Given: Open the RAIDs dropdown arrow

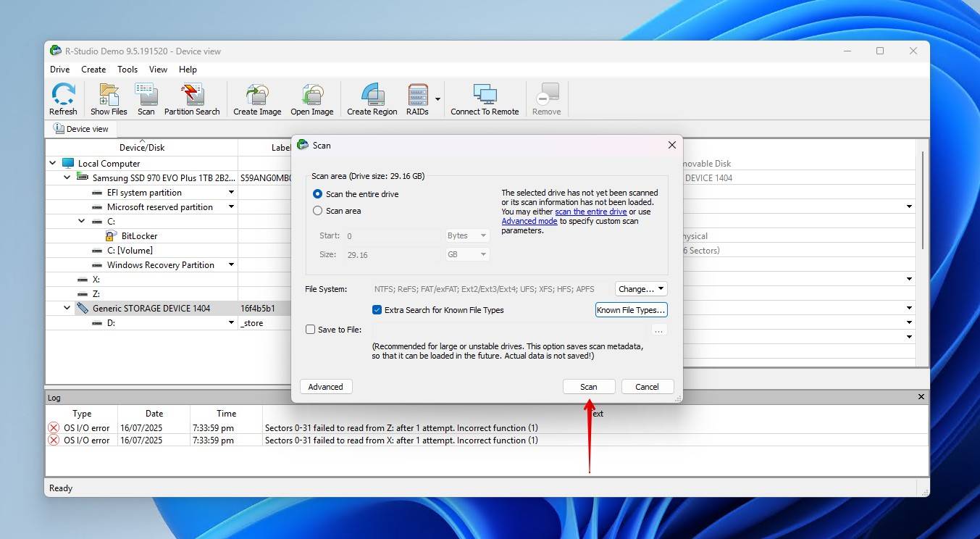Looking at the screenshot, I should [437, 99].
